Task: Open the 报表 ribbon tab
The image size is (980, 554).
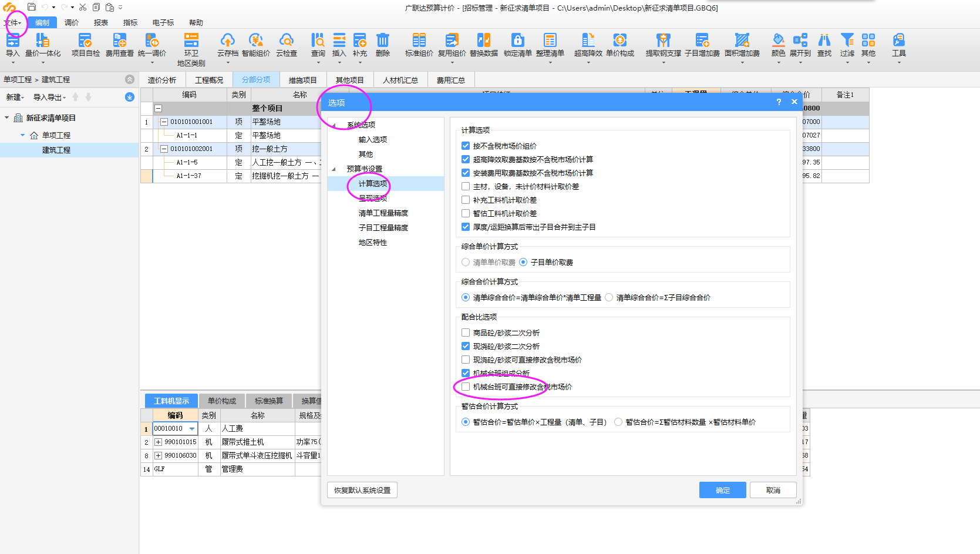Action: 101,23
